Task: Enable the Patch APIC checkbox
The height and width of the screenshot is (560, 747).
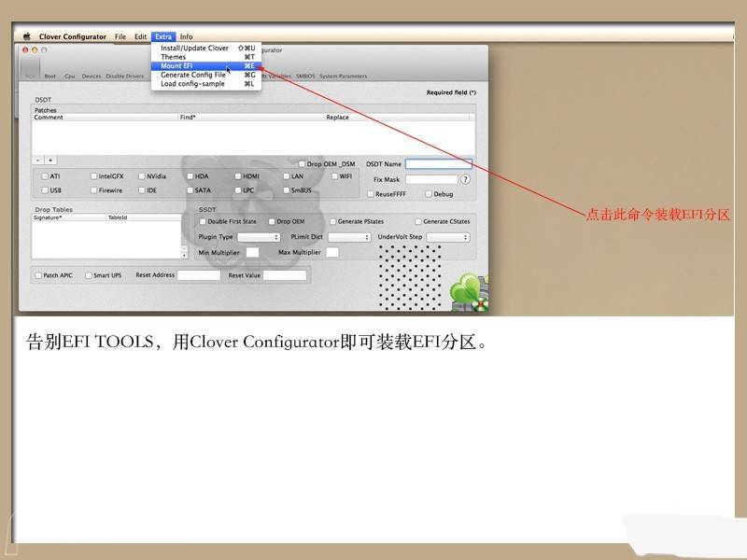Action: click(38, 275)
